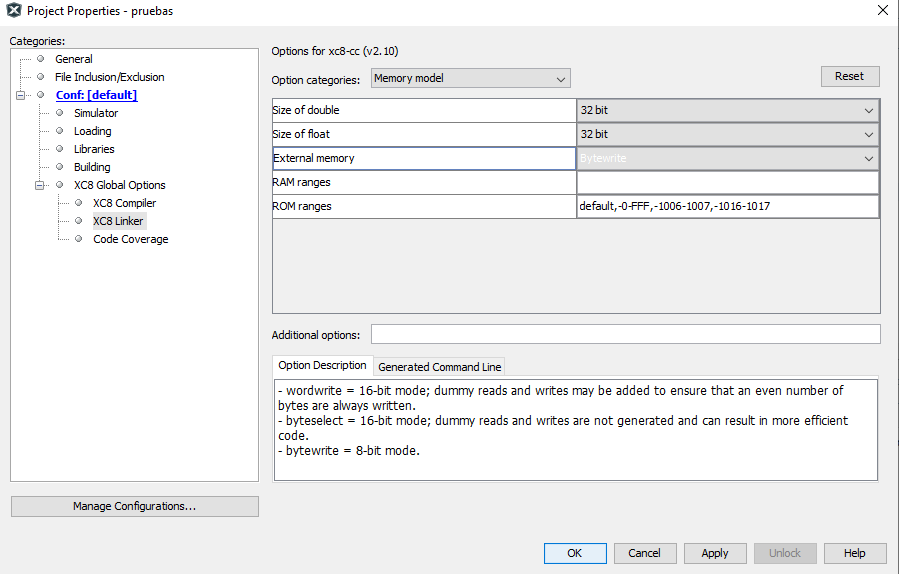The height and width of the screenshot is (574, 899).
Task: Open the Size of float dropdown
Action: (728, 134)
